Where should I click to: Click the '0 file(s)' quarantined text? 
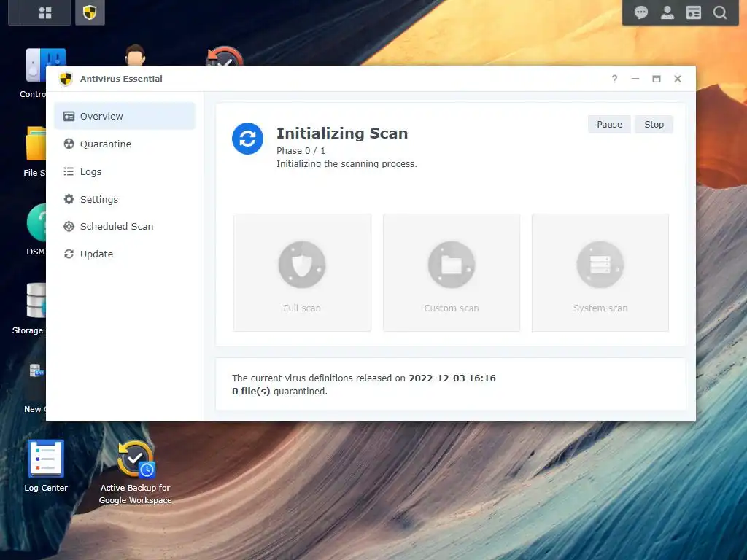coord(251,392)
